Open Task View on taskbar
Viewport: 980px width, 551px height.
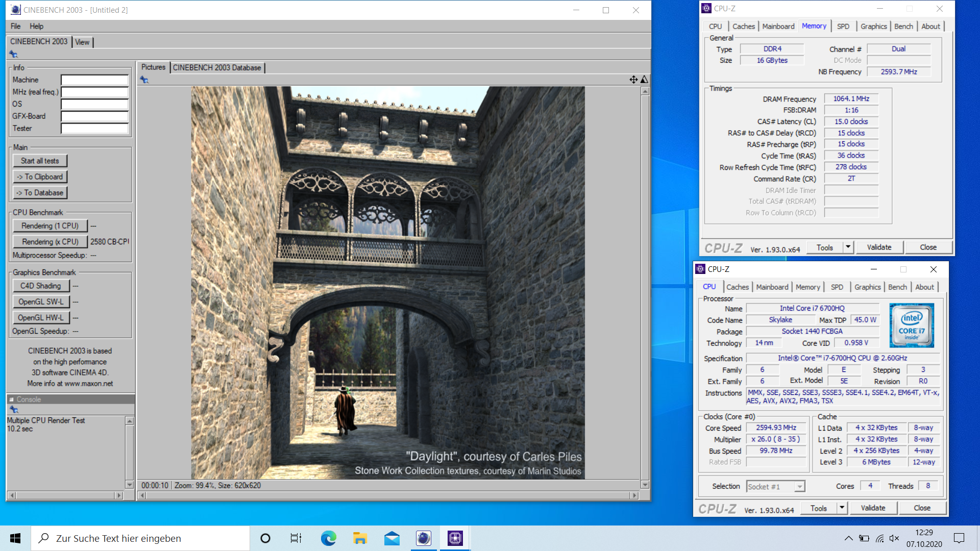tap(296, 538)
